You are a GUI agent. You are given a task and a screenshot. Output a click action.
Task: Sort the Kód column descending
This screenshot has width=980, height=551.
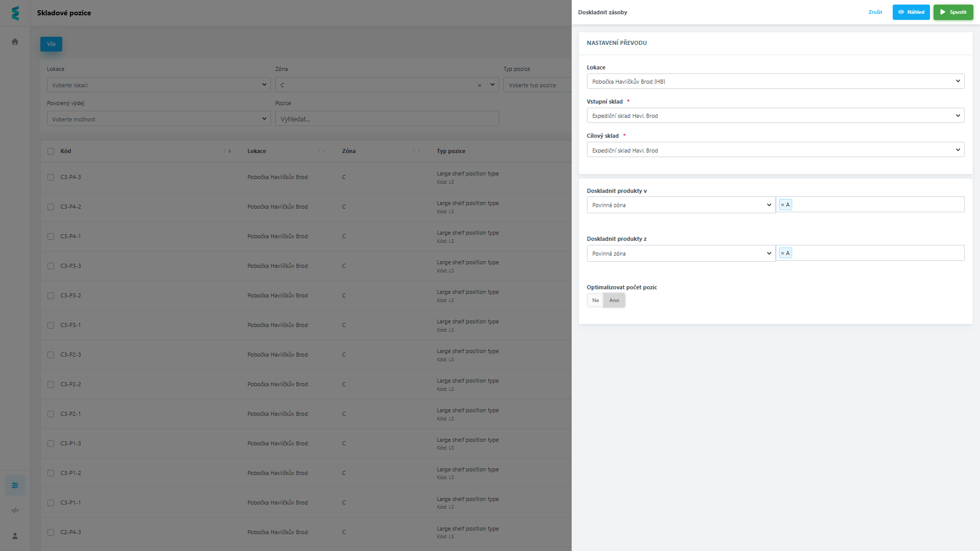tap(230, 151)
